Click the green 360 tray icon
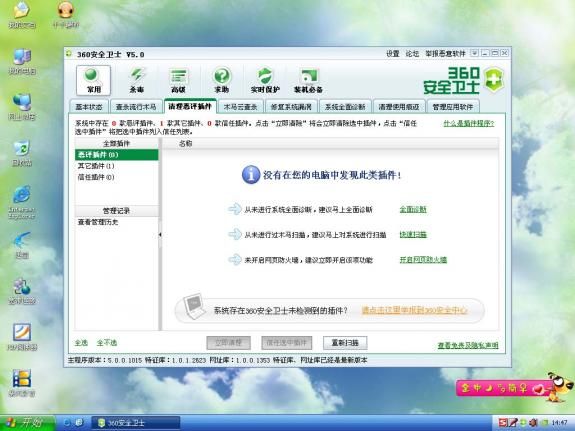The image size is (575, 431). tap(523, 423)
